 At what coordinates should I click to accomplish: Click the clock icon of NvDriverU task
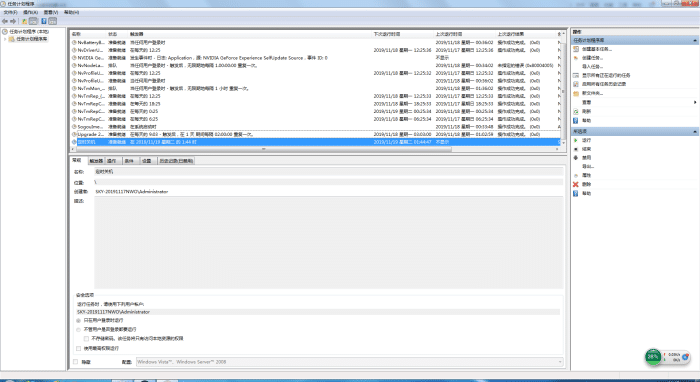point(74,50)
